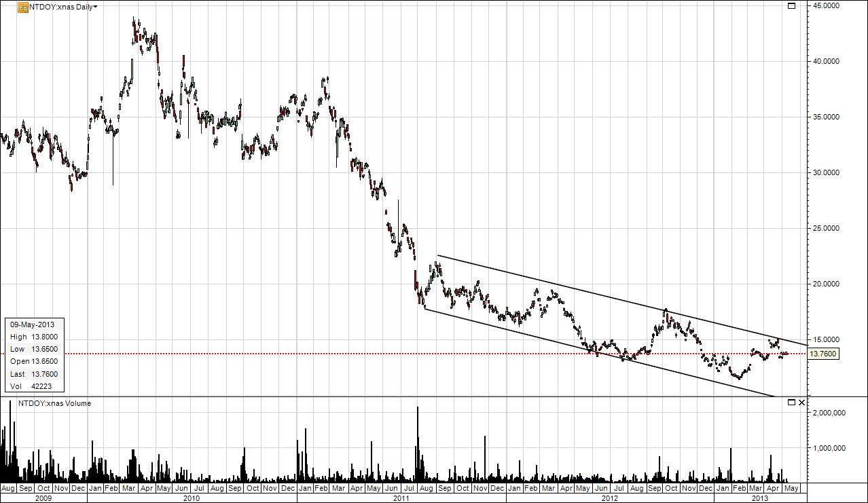Screen dimensions: 868x503
Task: Open the NTDOY:xnas Daily dropdown arrow
Action: pyautogui.click(x=95, y=7)
